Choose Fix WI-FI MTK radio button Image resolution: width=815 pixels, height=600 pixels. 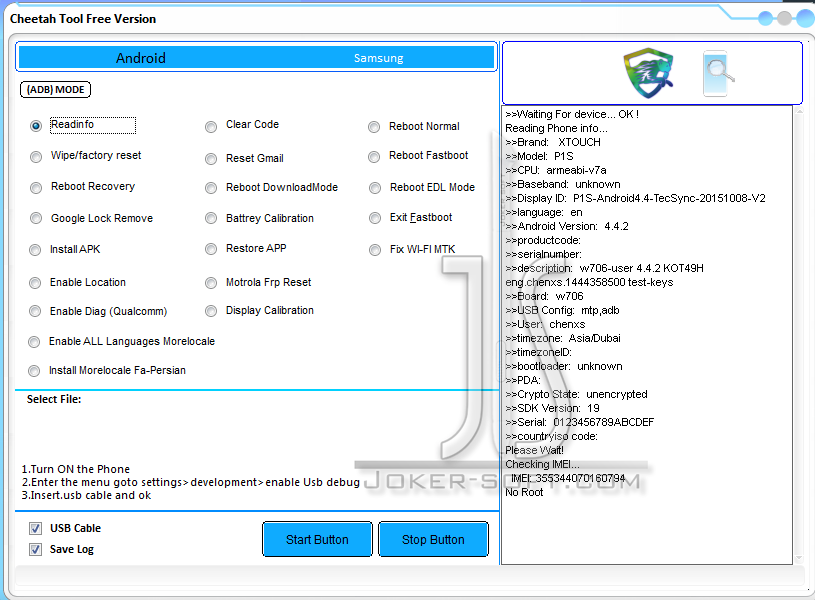pos(375,250)
